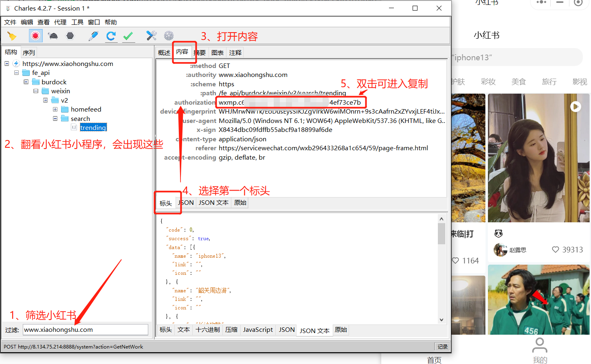Click the green checkmark validate icon
591x364 pixels.
128,36
